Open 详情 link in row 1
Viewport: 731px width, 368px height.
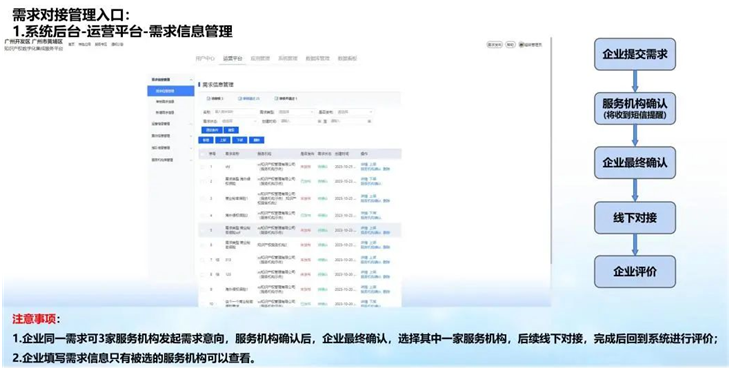point(364,164)
